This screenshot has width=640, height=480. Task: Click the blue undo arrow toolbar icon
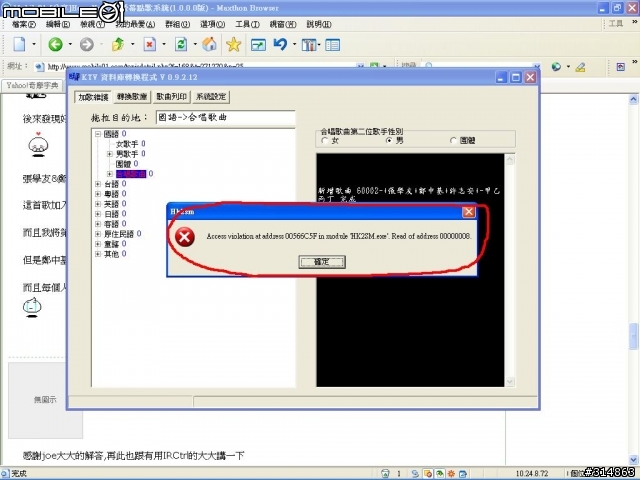click(x=280, y=44)
